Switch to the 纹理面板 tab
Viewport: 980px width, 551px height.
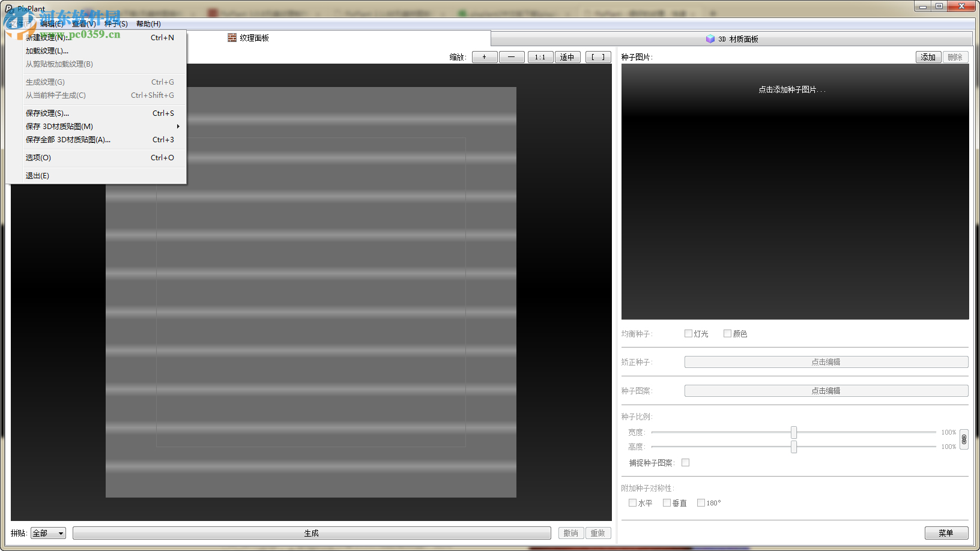[248, 38]
